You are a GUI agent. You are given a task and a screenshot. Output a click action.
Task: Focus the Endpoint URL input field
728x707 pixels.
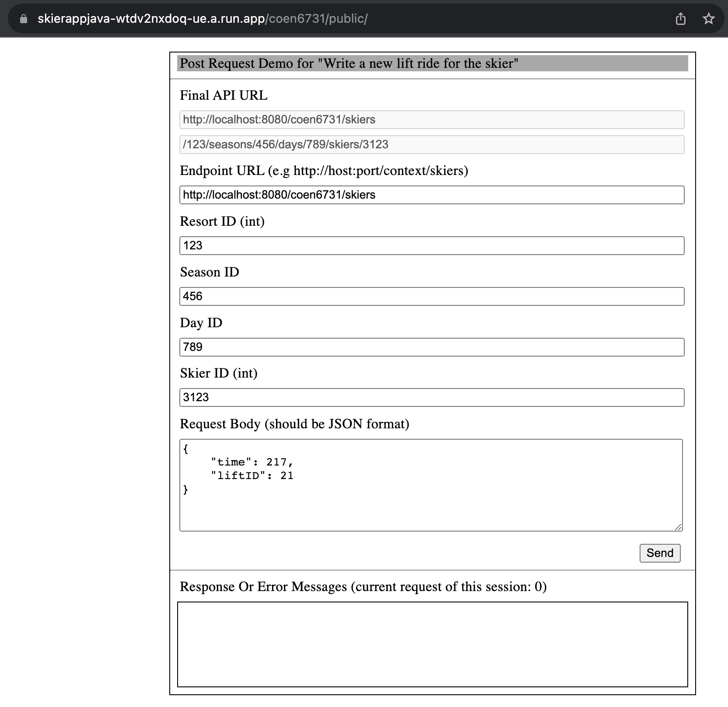click(x=432, y=195)
